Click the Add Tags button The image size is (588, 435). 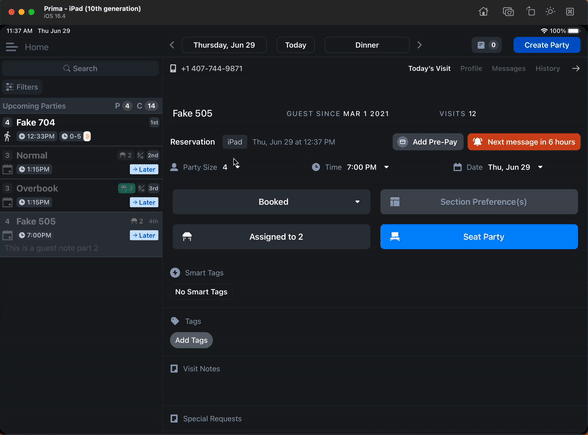point(191,340)
